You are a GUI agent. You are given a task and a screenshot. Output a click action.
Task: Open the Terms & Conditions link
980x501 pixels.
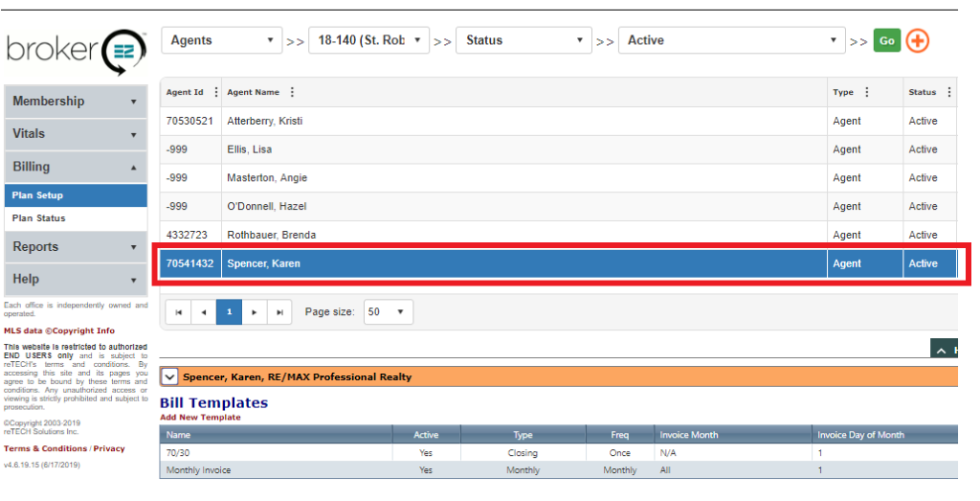[x=45, y=448]
